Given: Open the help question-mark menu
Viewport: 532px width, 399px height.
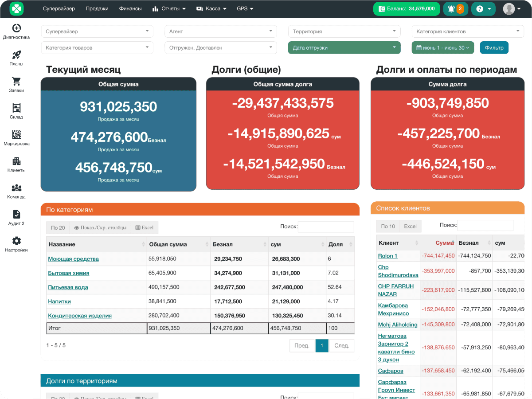Looking at the screenshot, I should coord(483,9).
